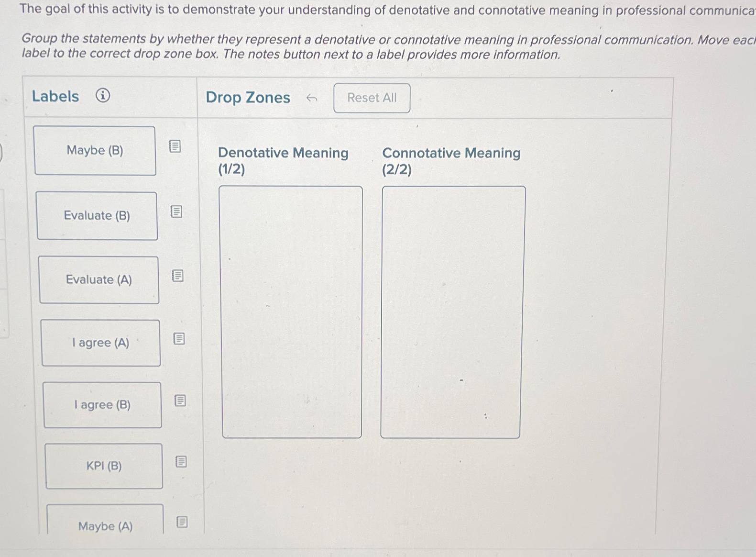756x557 pixels.
Task: Click the info icon beside the Labels heading
Action: click(101, 96)
